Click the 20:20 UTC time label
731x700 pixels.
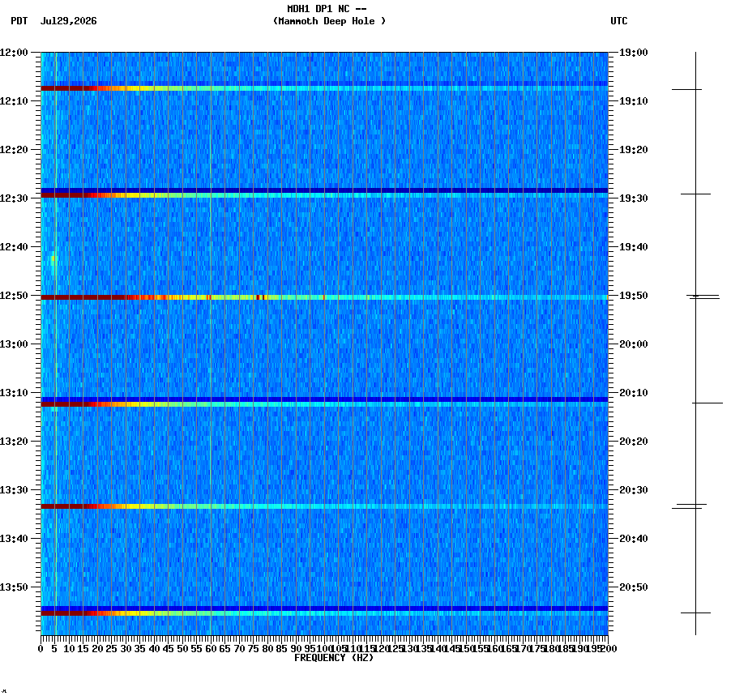634,442
